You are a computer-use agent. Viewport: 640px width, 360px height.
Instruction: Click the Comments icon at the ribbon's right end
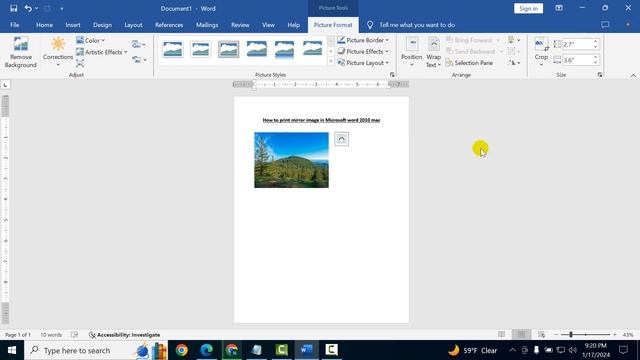(x=605, y=25)
